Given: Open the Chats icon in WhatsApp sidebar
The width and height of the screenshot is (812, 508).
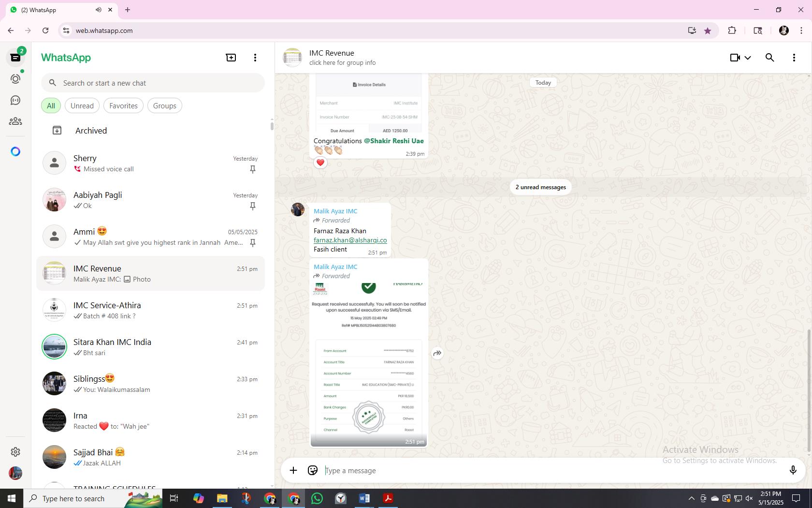Looking at the screenshot, I should pos(15,58).
